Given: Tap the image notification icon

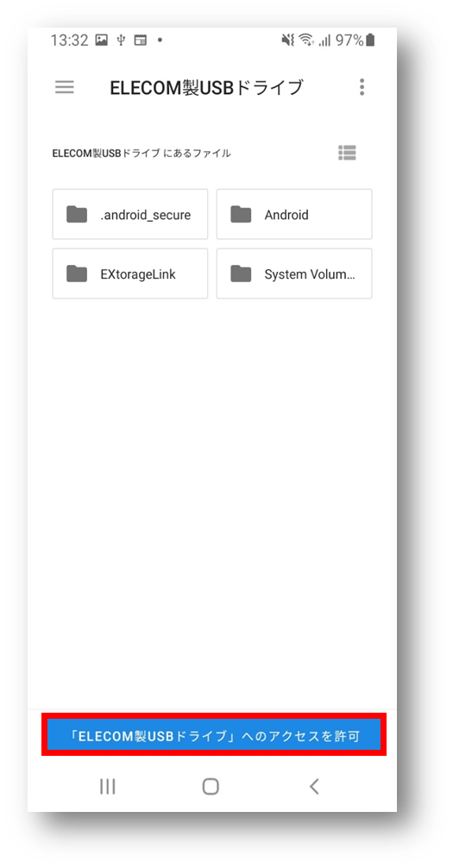Looking at the screenshot, I should [x=101, y=40].
